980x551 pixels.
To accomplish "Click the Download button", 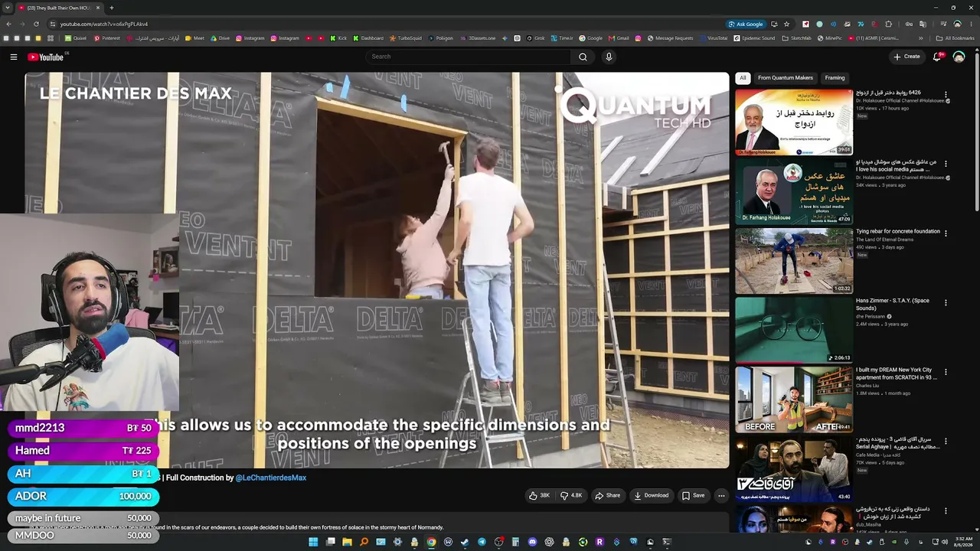I will coord(652,496).
